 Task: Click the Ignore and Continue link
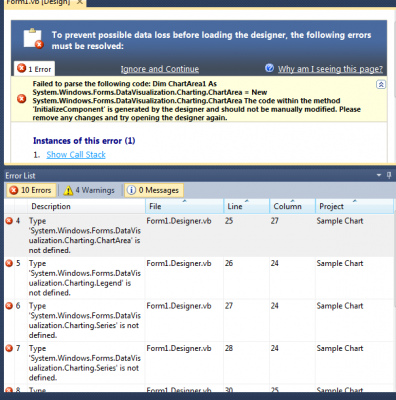[160, 69]
